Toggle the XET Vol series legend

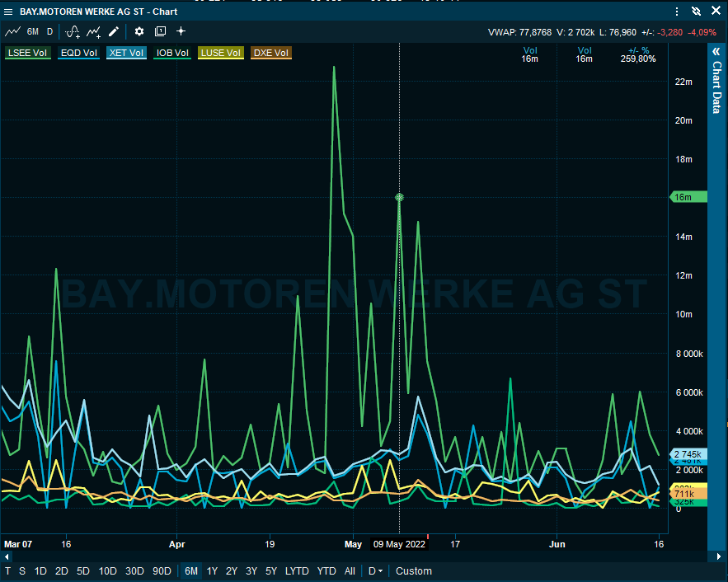pos(126,53)
